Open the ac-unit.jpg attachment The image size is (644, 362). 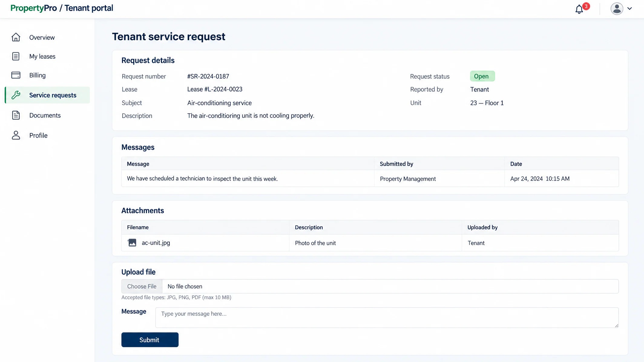(x=156, y=243)
